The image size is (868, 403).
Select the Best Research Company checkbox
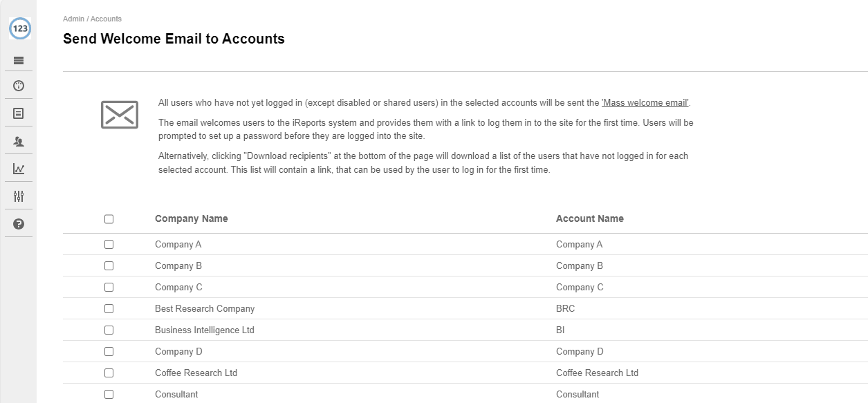click(x=109, y=309)
